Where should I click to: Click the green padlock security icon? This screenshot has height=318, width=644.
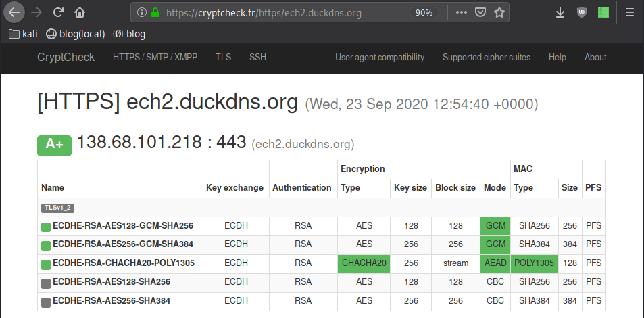coord(155,13)
